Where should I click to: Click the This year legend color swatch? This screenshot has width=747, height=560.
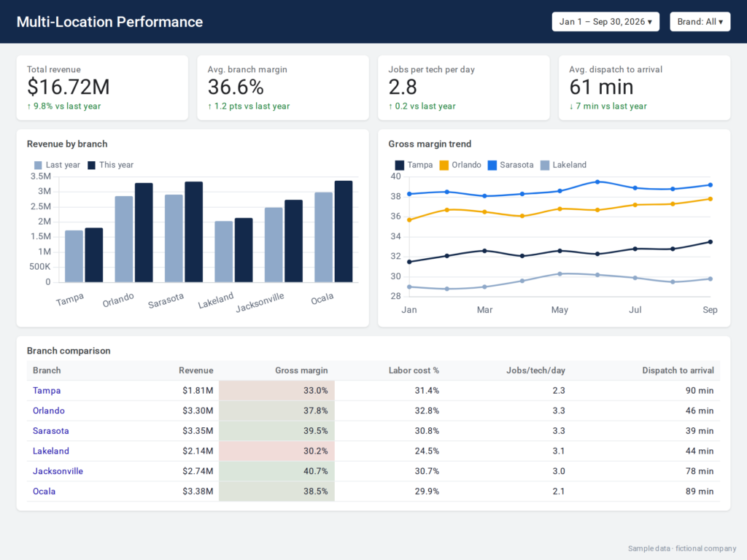(91, 166)
